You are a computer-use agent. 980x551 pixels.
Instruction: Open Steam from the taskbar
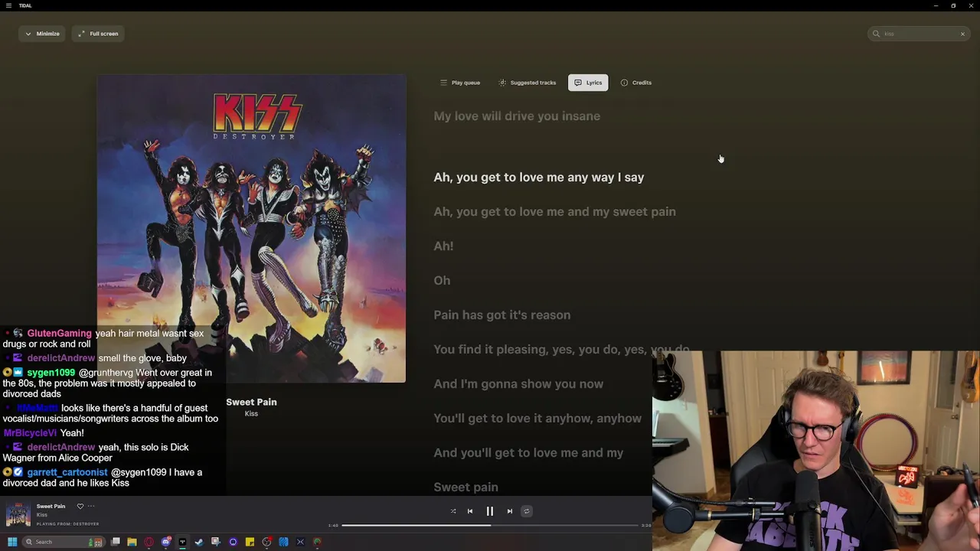[x=199, y=542]
